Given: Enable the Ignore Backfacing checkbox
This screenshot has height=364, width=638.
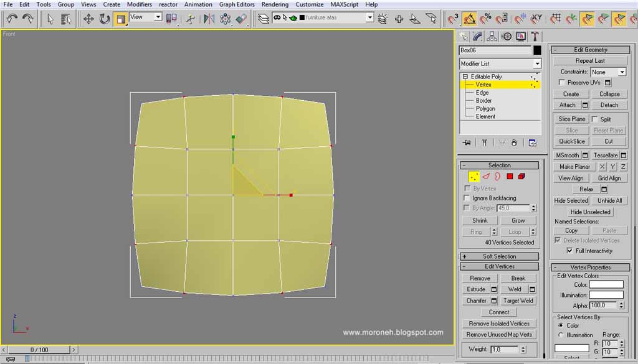Looking at the screenshot, I should 467,198.
